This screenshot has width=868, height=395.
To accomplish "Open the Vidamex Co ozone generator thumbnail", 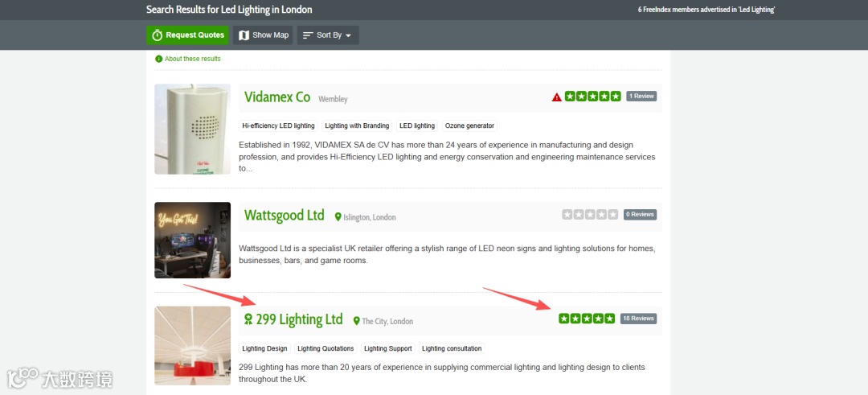I will click(x=193, y=129).
